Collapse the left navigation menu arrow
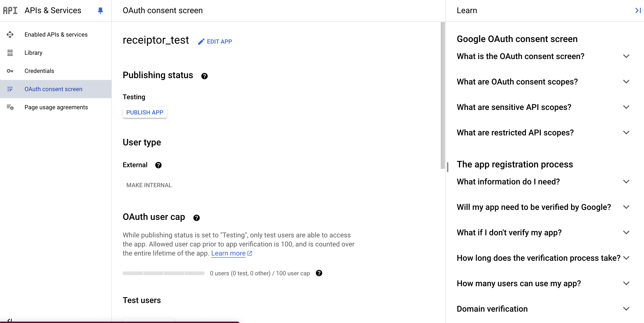Screen dimensions: 644x323 click(10, 320)
